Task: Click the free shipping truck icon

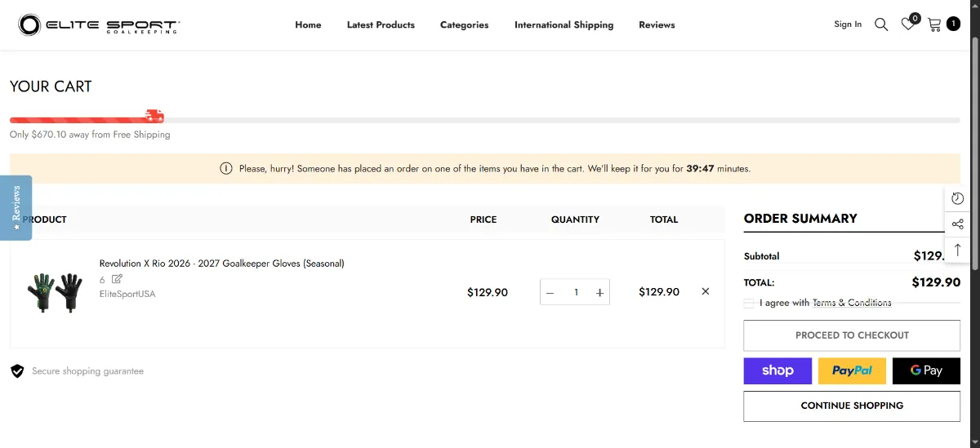Action: pyautogui.click(x=154, y=116)
